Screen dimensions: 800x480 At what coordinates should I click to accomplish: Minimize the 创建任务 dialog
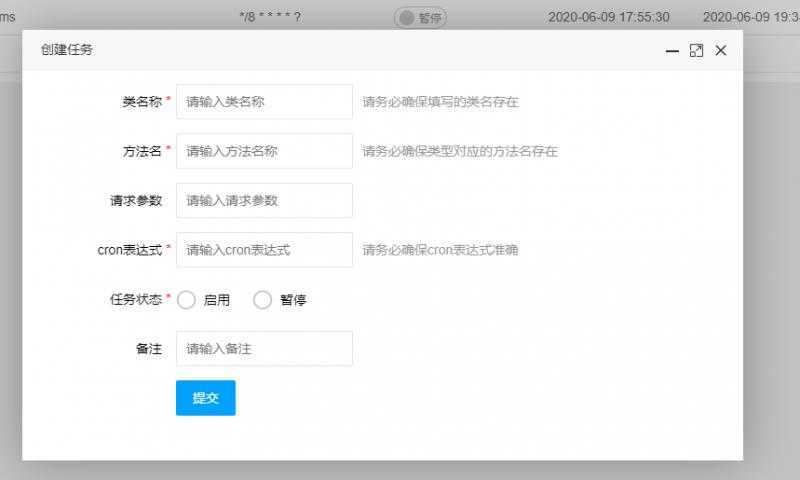point(672,50)
